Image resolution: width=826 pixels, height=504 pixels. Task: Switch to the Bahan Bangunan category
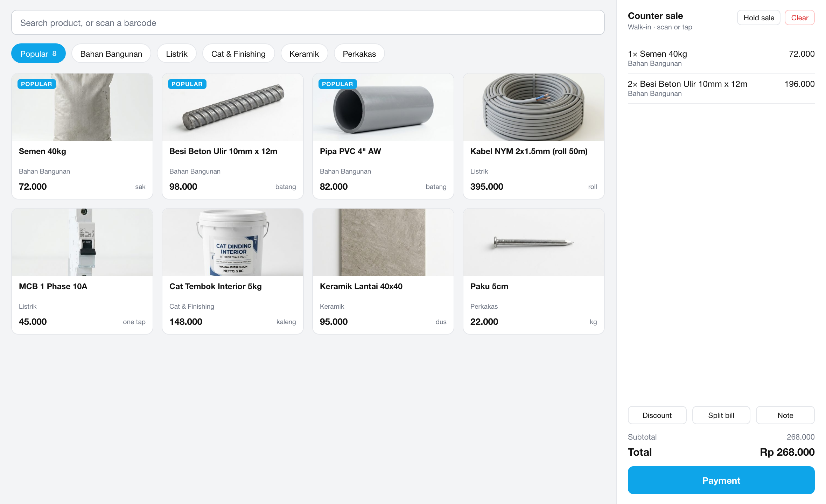pyautogui.click(x=111, y=54)
